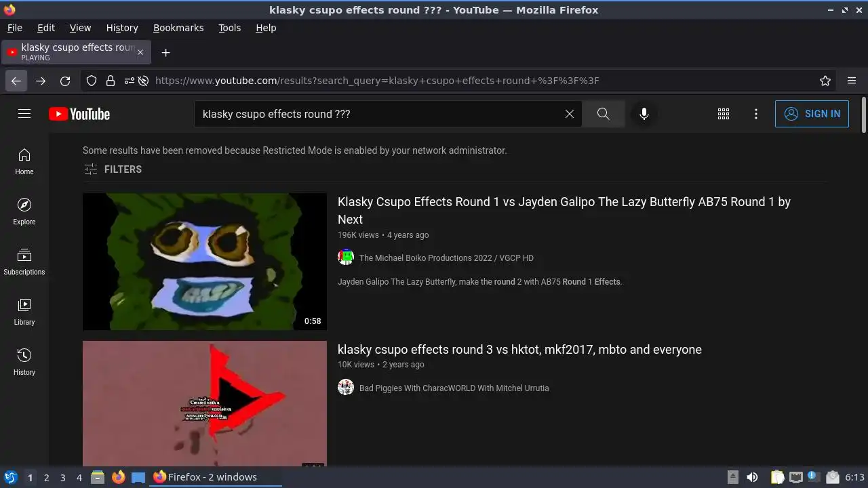Open the Bookmarks menu

click(x=178, y=28)
